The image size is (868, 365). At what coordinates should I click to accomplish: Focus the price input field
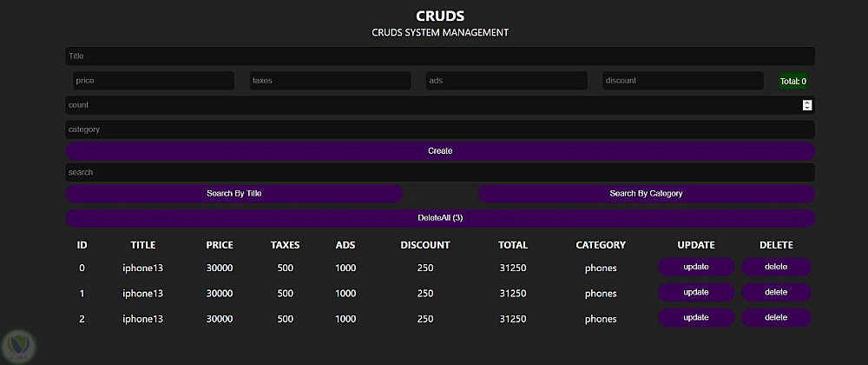[x=154, y=81]
